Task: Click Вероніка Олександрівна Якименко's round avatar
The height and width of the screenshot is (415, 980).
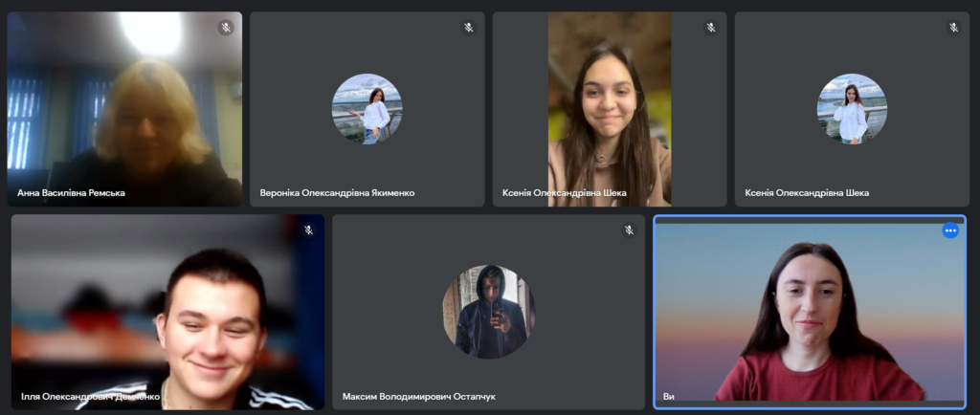Action: pyautogui.click(x=367, y=108)
